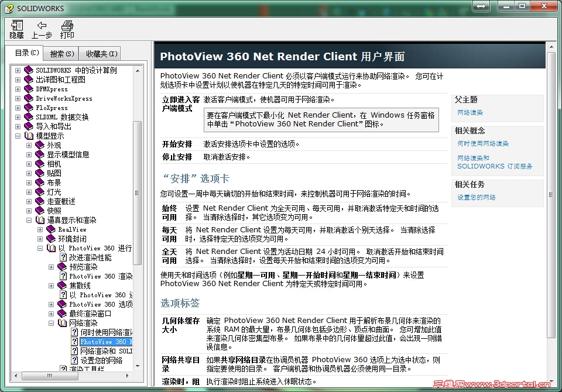Select the 导入和导出 tree entry
Viewport: 562px width, 392px height.
pyautogui.click(x=53, y=126)
